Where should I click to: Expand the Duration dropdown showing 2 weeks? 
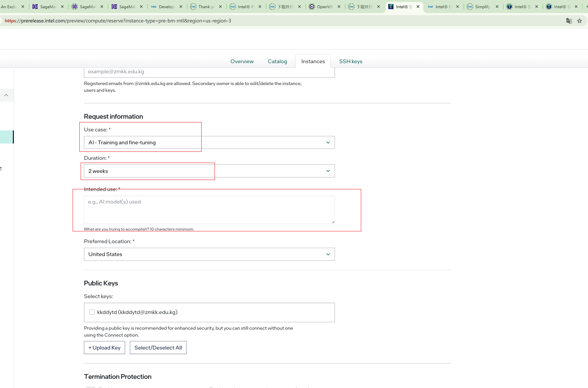[x=209, y=171]
